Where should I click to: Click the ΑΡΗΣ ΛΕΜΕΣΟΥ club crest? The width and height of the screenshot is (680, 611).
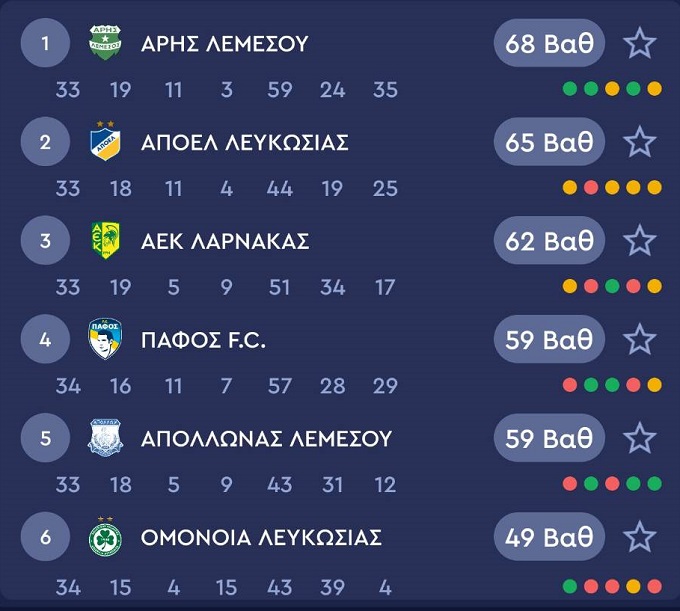coord(104,44)
